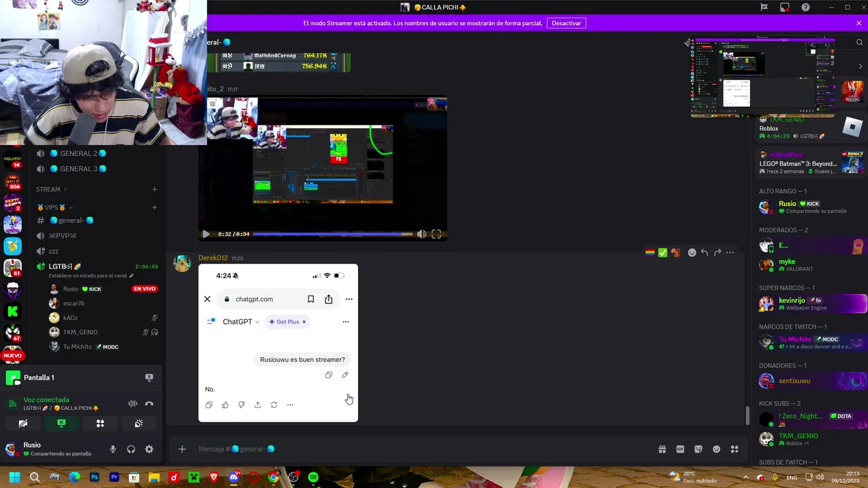Open activities button in voice panel

(x=100, y=424)
